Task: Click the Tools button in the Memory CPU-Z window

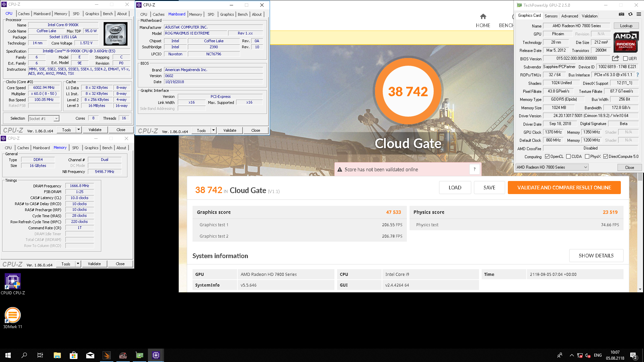Action: 66,264
